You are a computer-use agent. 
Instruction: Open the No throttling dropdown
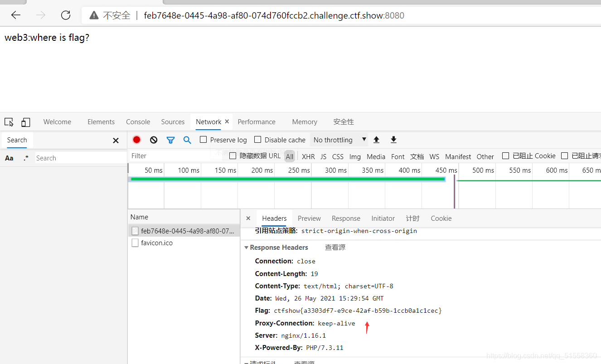click(339, 140)
